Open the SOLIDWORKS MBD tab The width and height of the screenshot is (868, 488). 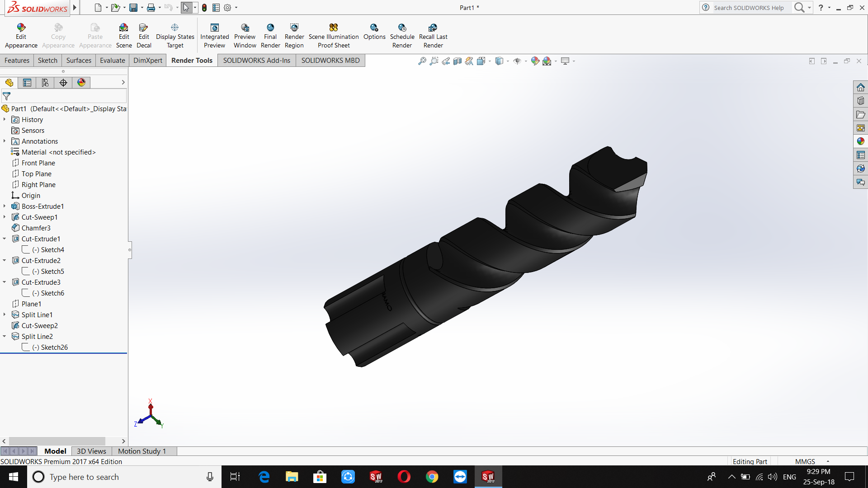(330, 61)
